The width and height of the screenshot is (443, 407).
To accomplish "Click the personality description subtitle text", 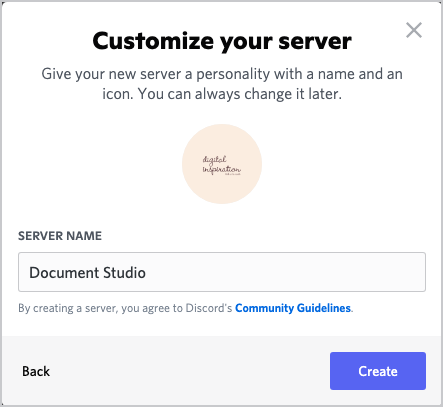I will 222,84.
